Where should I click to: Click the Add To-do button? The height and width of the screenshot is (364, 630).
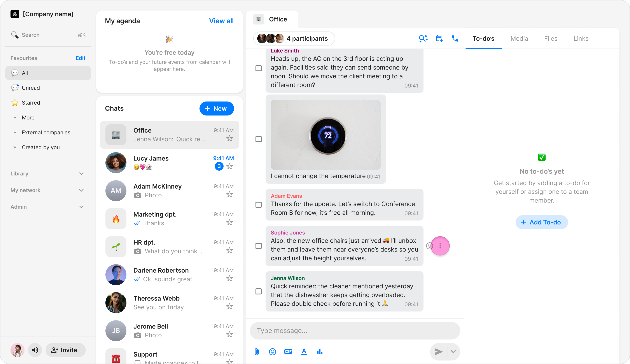[x=541, y=222]
